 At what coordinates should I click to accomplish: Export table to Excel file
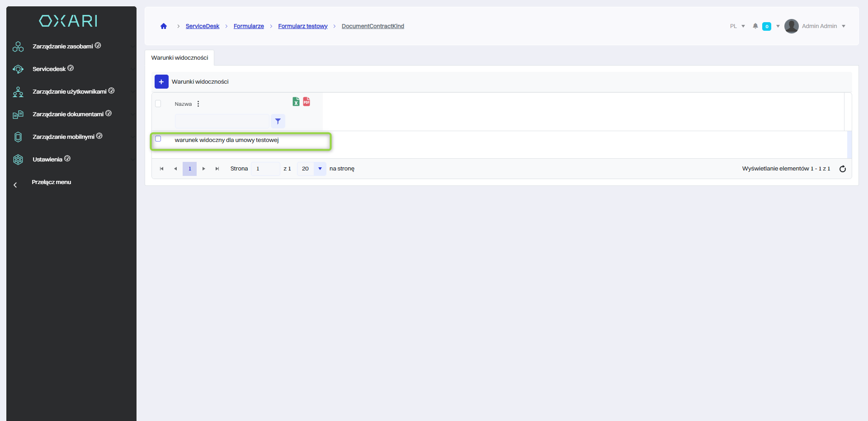coord(296,102)
